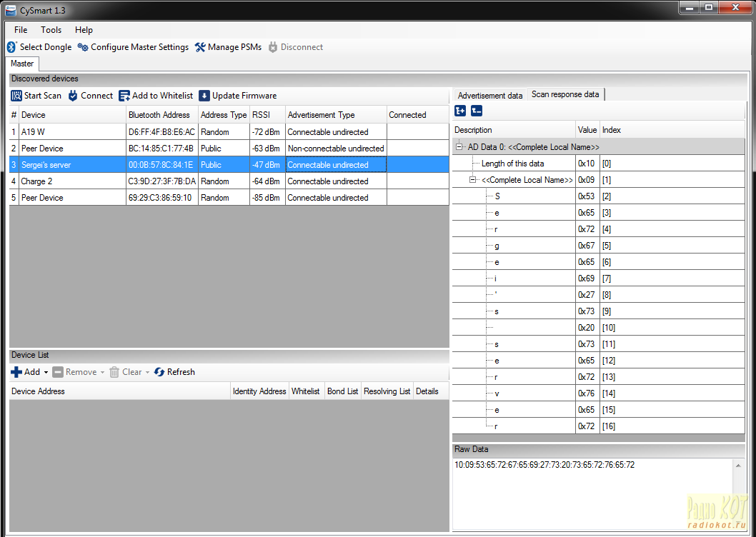The width and height of the screenshot is (756, 537).
Task: Click the Advertisement Type column header
Action: click(336, 115)
